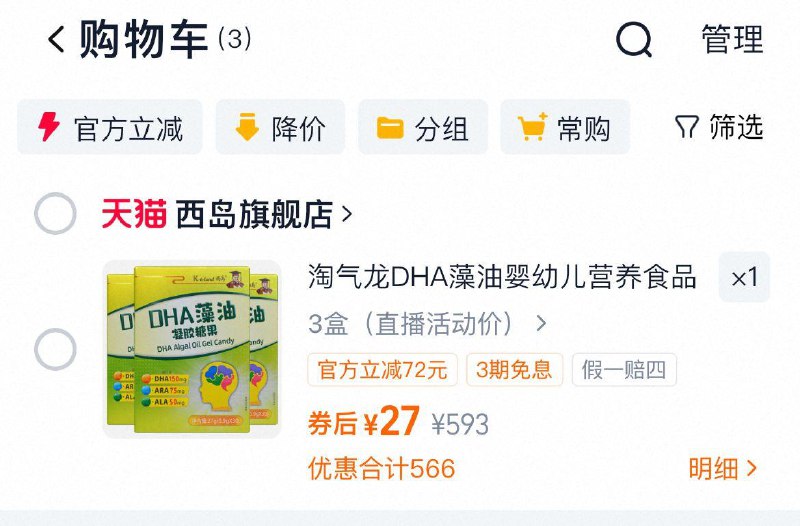The height and width of the screenshot is (526, 800).
Task: Tap the 天猫 Tmall logo
Action: pos(134,214)
